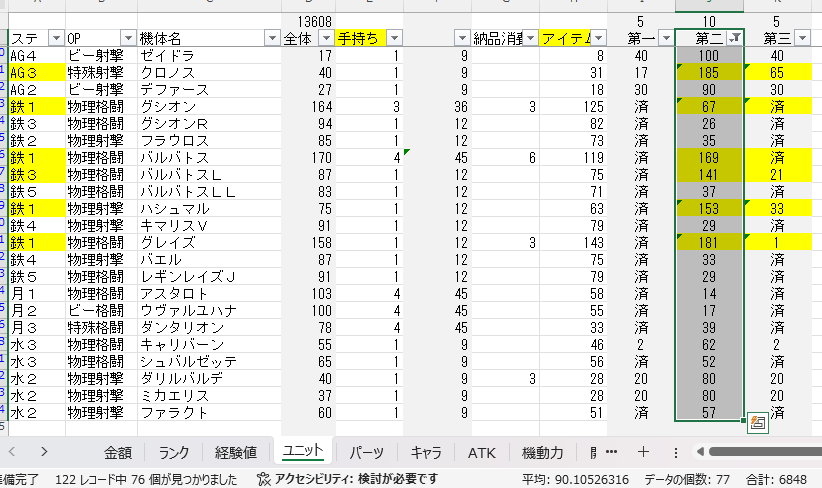
Task: Open the Quick Analysis button below selection
Action: click(x=758, y=423)
